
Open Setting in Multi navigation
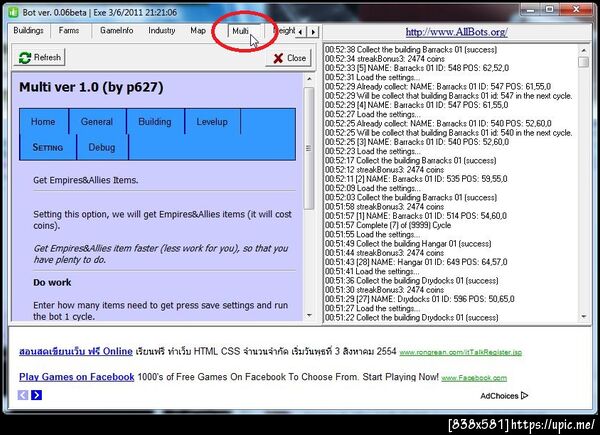click(47, 147)
